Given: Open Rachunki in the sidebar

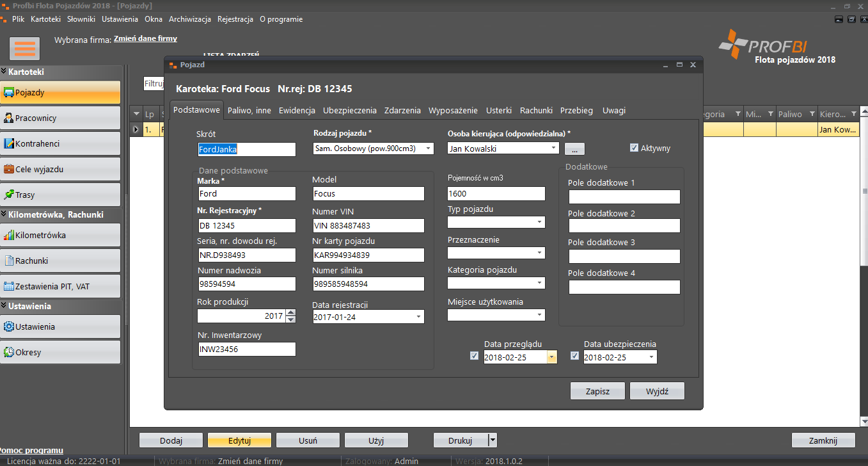Looking at the screenshot, I should click(60, 261).
